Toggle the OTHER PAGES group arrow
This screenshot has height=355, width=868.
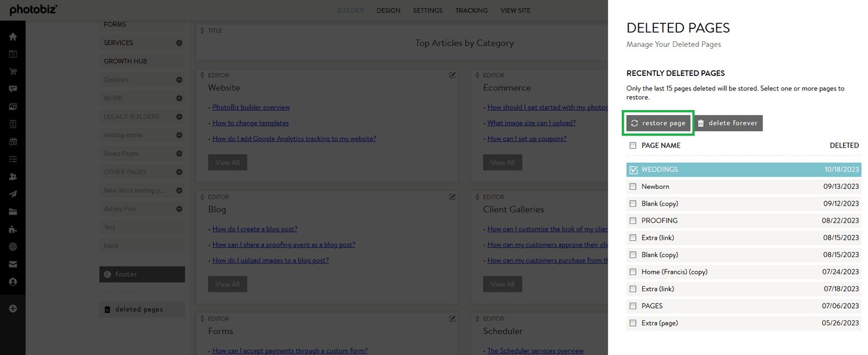179,172
